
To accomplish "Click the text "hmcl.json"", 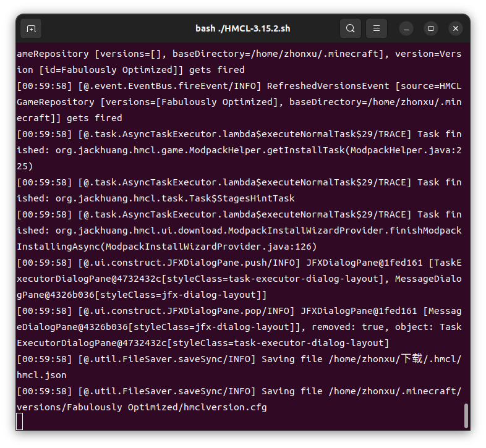I will [41, 375].
